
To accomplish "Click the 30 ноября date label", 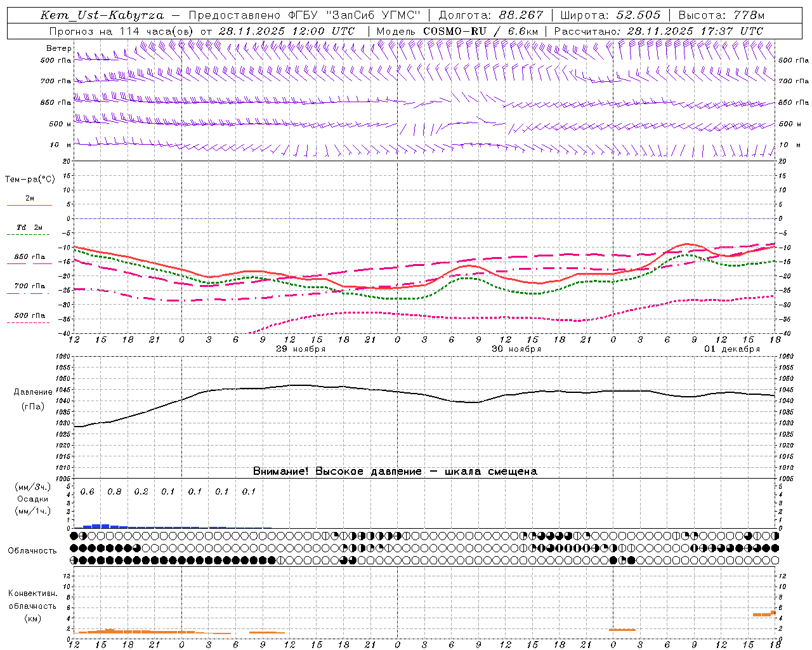I will (x=516, y=349).
